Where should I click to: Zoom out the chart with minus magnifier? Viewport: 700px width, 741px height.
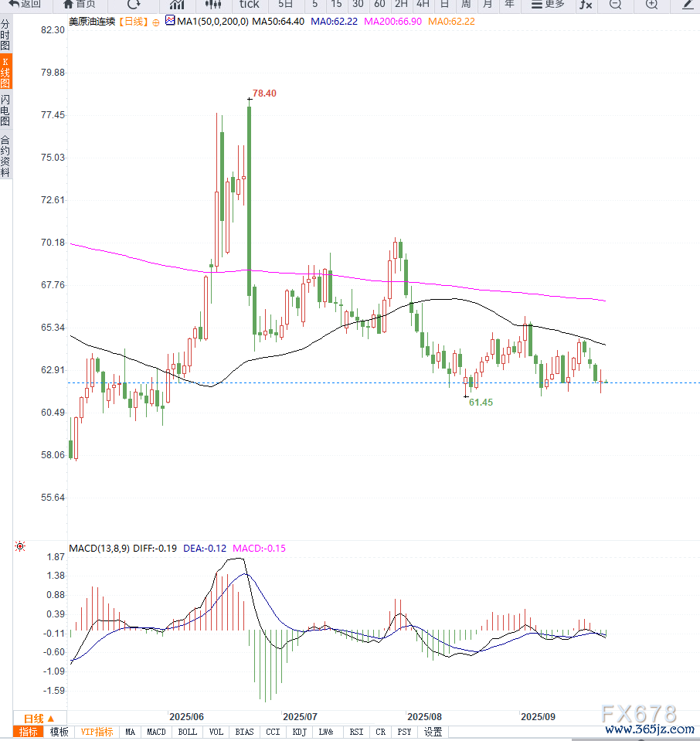(615, 4)
